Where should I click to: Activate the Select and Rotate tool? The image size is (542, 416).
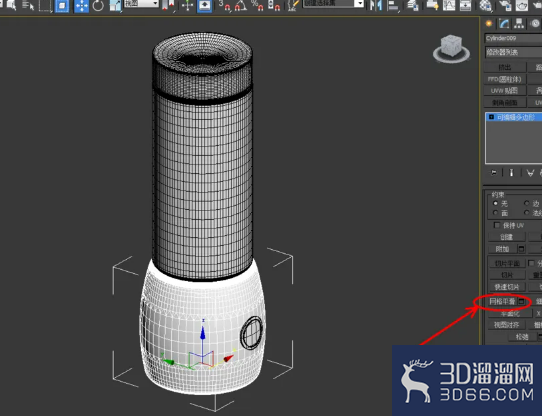tap(98, 5)
